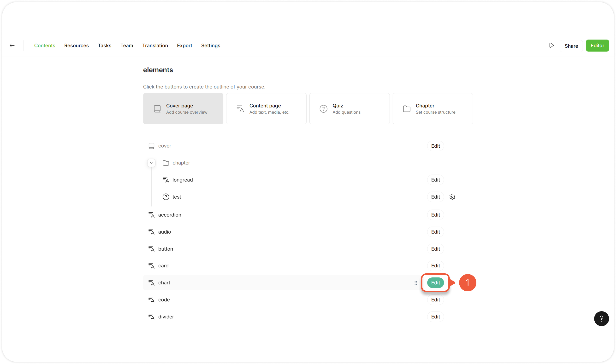Select the longread item in chapter
Viewport: 616px width, 364px height.
click(x=183, y=180)
